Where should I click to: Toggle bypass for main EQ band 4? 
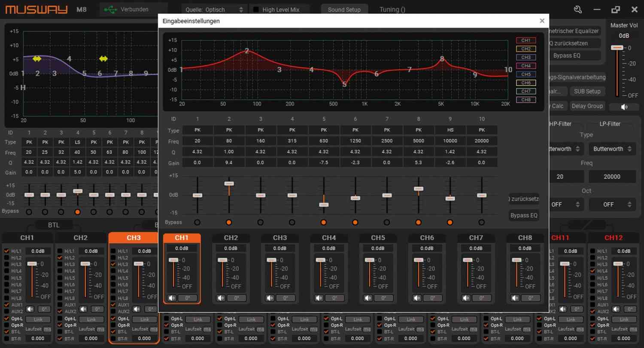coord(77,212)
